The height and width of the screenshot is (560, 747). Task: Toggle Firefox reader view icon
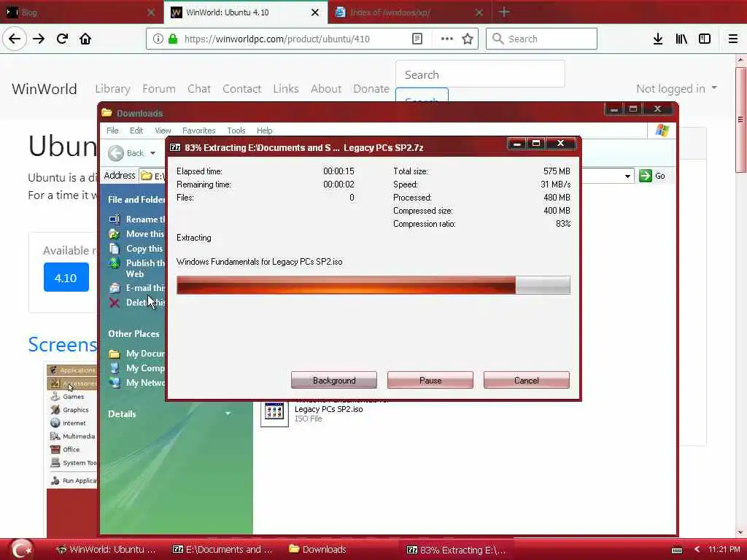coord(417,39)
